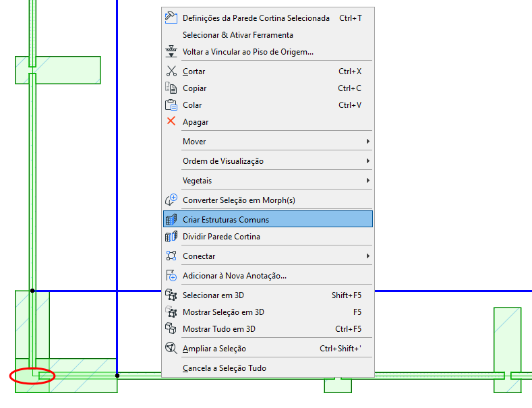Screen dimensions: 532x408
Task: Choose Selecionar em 3D
Action: click(268, 295)
